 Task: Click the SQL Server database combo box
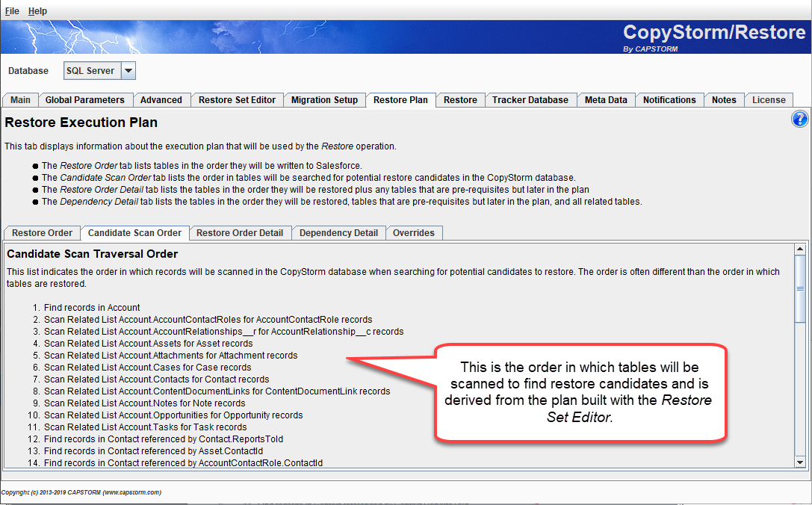point(99,70)
